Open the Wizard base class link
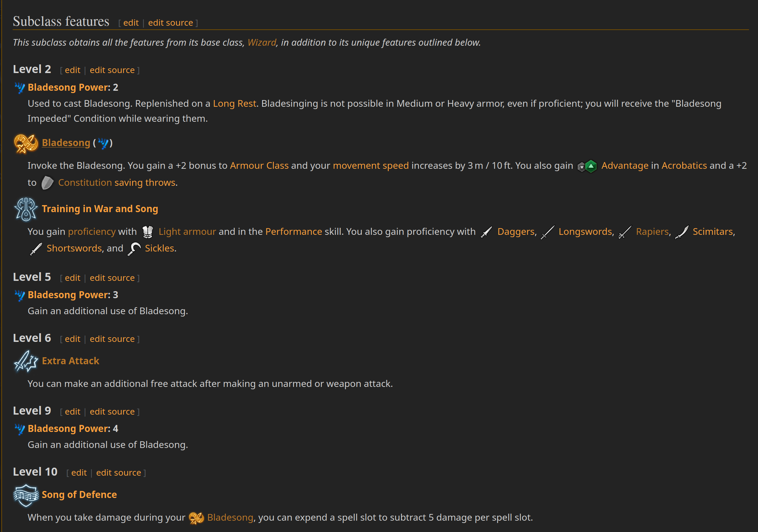 pyautogui.click(x=262, y=42)
